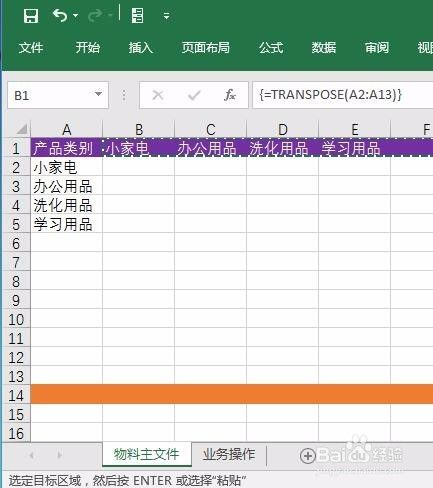Click cell A2 小家电
Screen dimensions: 433x488
coord(66,167)
